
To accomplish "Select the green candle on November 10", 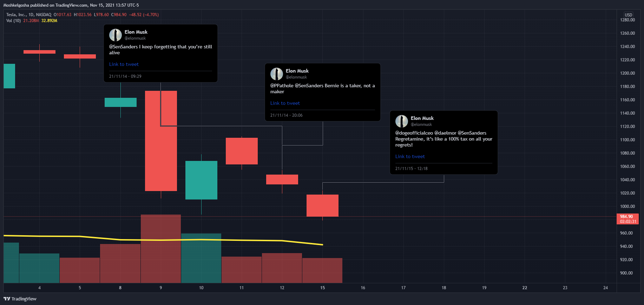I will pos(201,180).
